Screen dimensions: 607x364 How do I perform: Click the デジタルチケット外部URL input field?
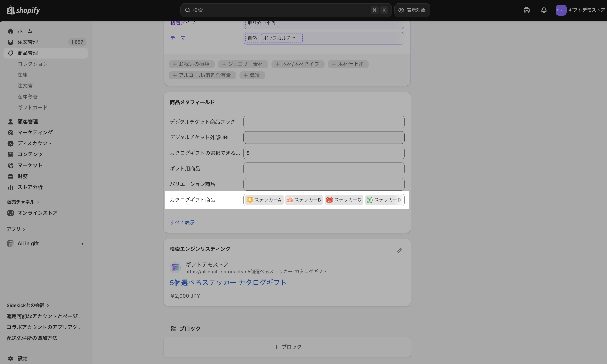(324, 138)
